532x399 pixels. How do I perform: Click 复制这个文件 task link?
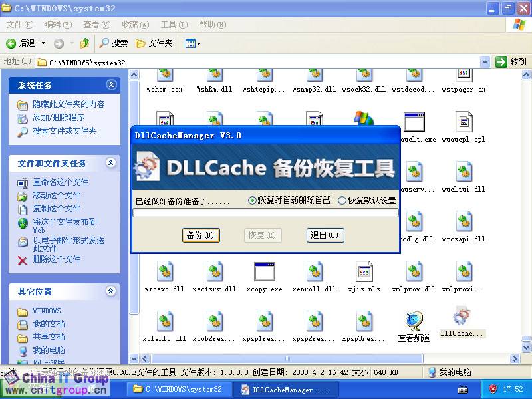coord(57,209)
